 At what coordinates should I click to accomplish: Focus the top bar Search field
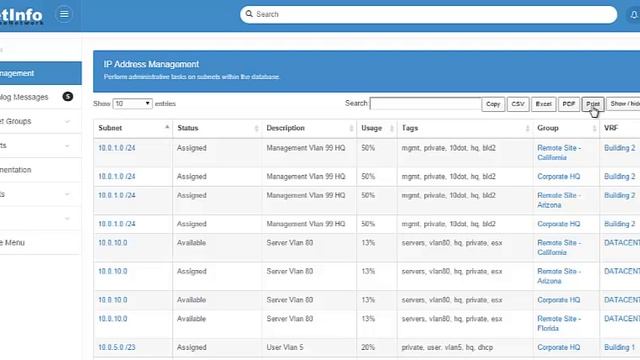(429, 14)
